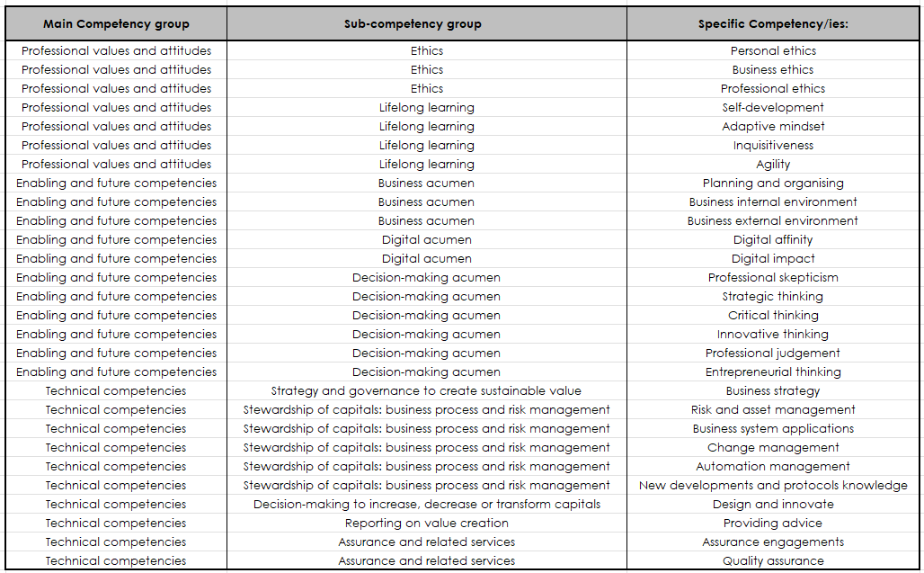Screen dimensions: 924x573
Task: Select the Reporting on value creation cell
Action: [426, 524]
